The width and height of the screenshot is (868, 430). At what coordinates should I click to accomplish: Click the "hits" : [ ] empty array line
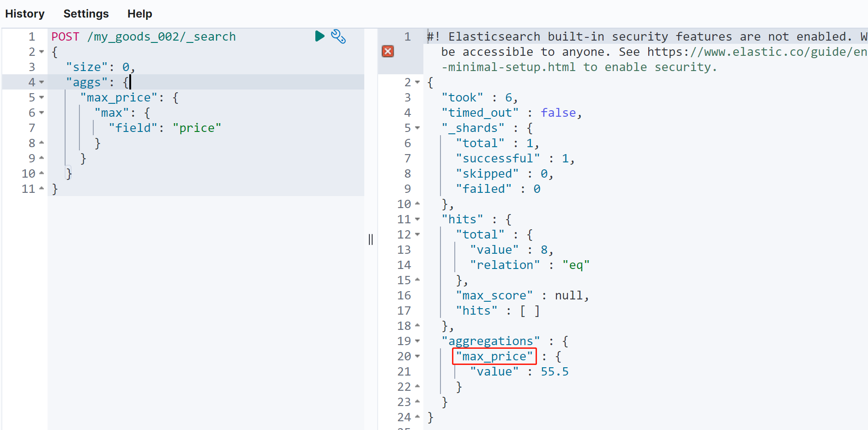(498, 311)
